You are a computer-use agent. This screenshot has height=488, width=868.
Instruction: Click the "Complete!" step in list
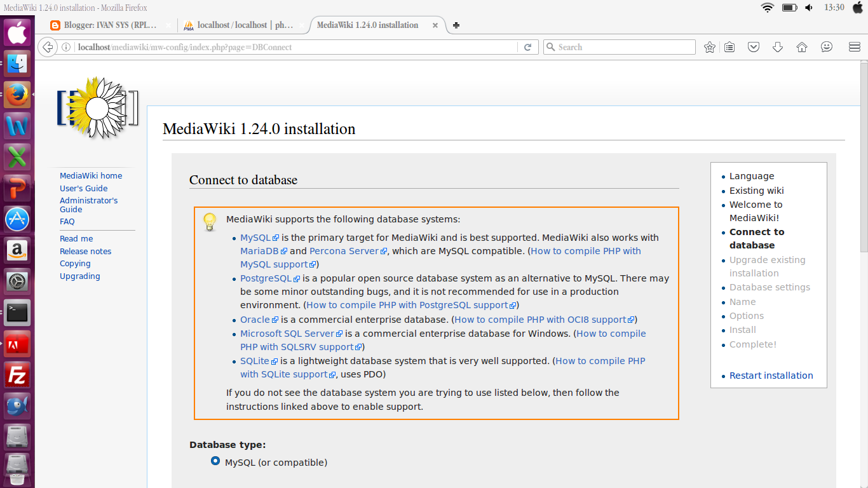[753, 344]
